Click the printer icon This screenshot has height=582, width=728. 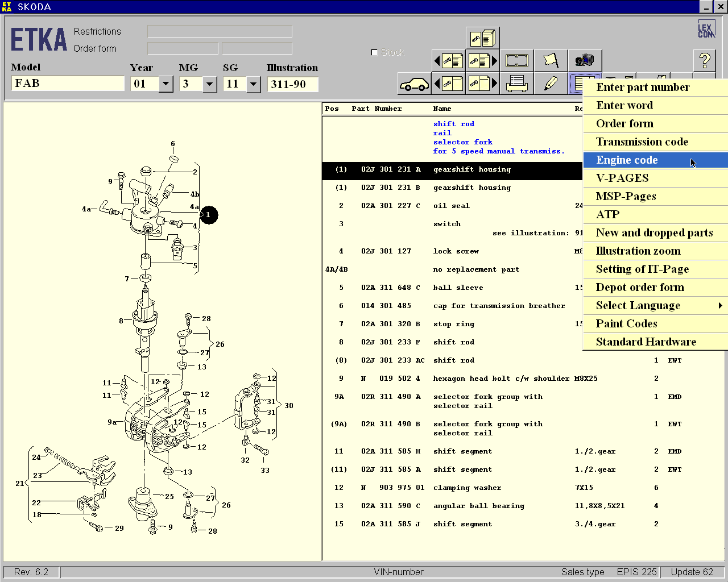click(x=517, y=84)
